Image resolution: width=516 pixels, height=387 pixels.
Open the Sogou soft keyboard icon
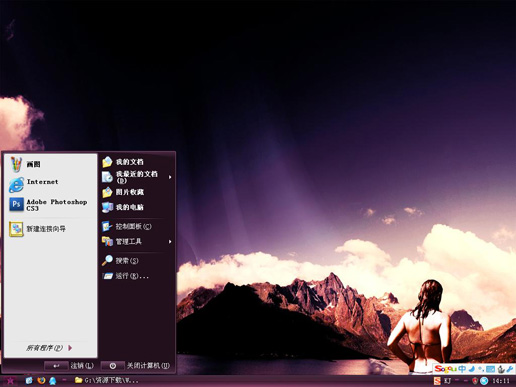(x=490, y=369)
